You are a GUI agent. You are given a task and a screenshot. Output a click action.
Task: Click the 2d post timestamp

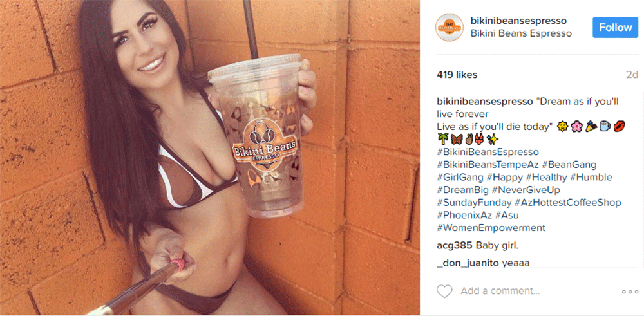click(632, 75)
